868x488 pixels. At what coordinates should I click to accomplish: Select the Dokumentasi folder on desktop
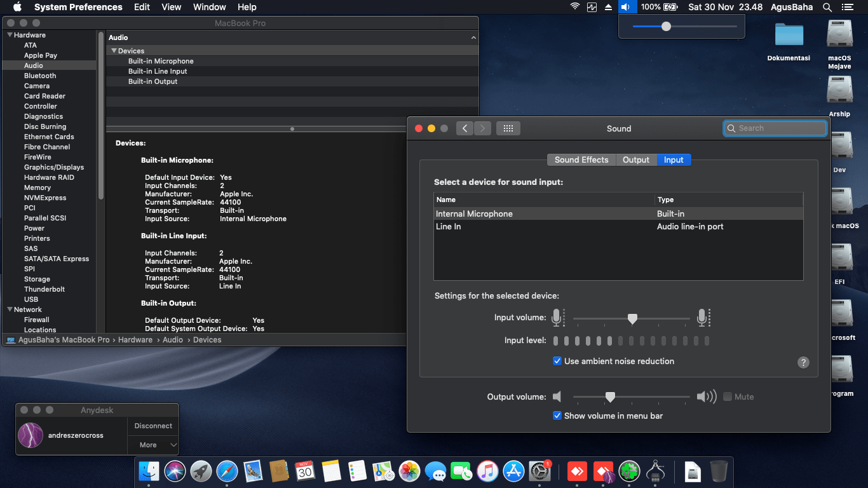click(789, 41)
